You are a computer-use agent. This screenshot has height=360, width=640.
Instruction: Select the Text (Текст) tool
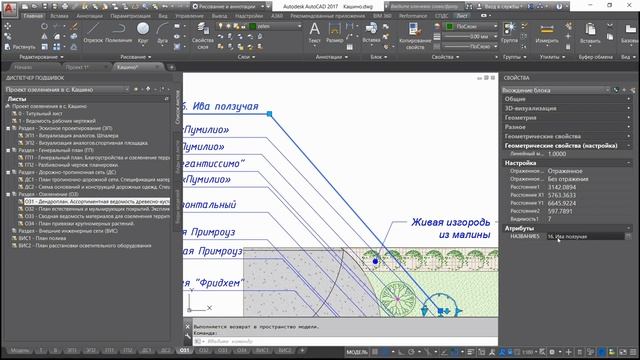pyautogui.click(x=314, y=33)
